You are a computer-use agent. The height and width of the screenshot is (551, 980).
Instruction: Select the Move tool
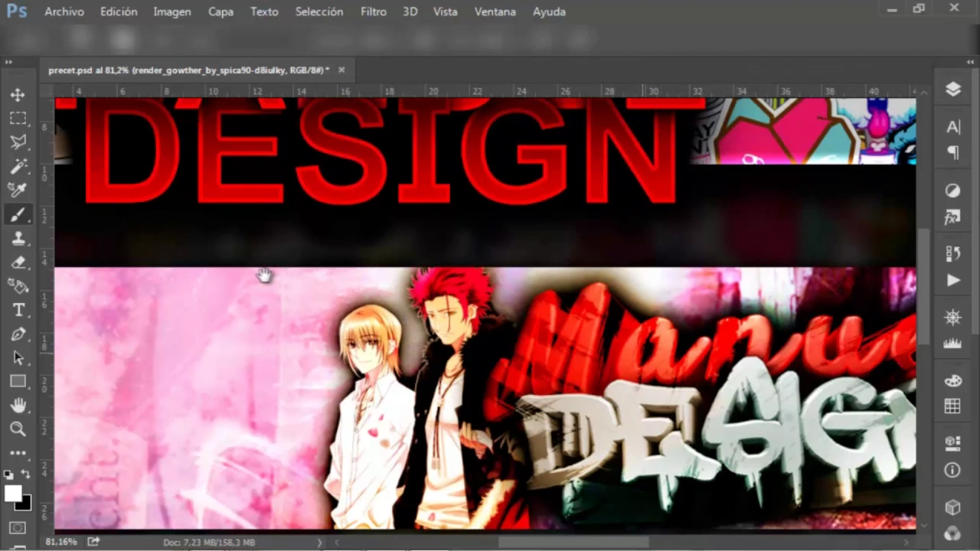18,95
